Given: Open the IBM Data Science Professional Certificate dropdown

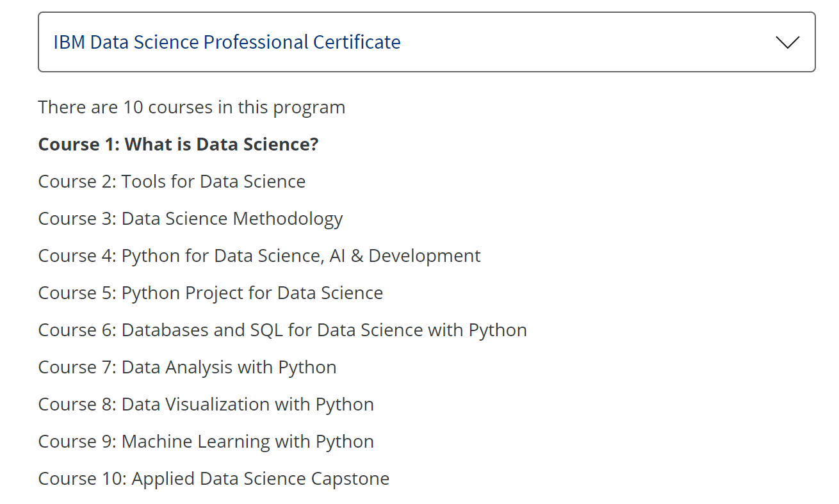Looking at the screenshot, I should tap(427, 42).
